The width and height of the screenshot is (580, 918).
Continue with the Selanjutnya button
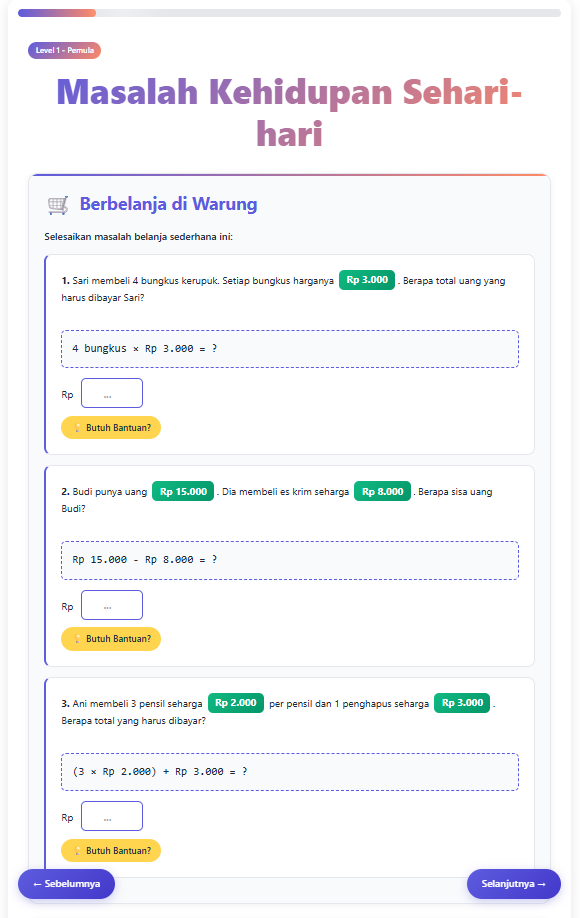(513, 884)
